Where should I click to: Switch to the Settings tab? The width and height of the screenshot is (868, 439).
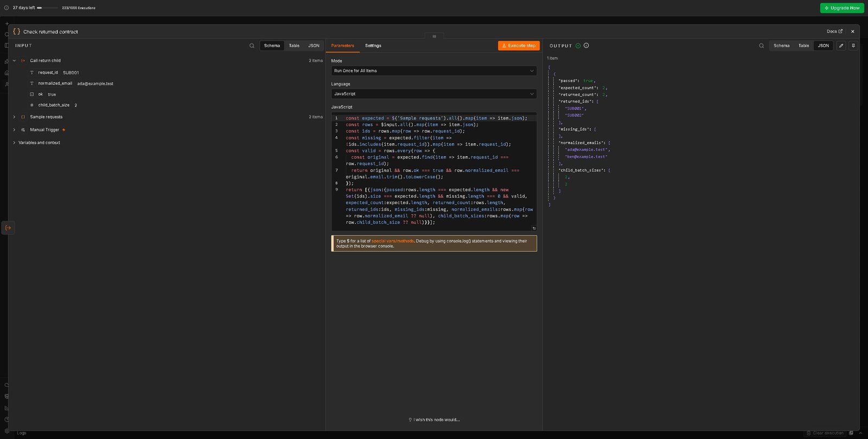373,46
